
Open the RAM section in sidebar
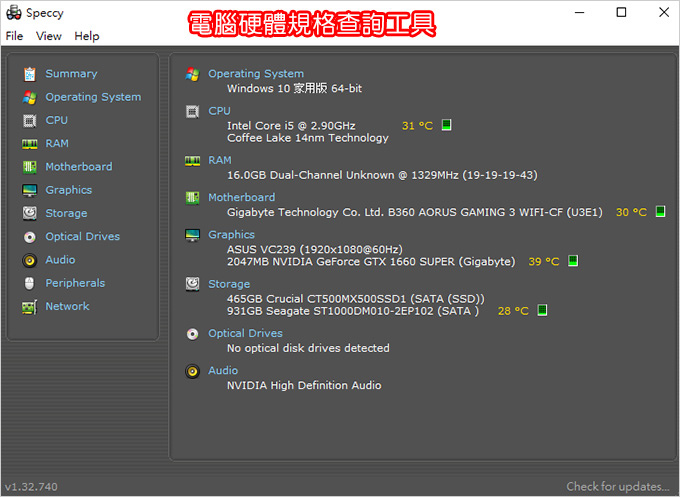[57, 144]
